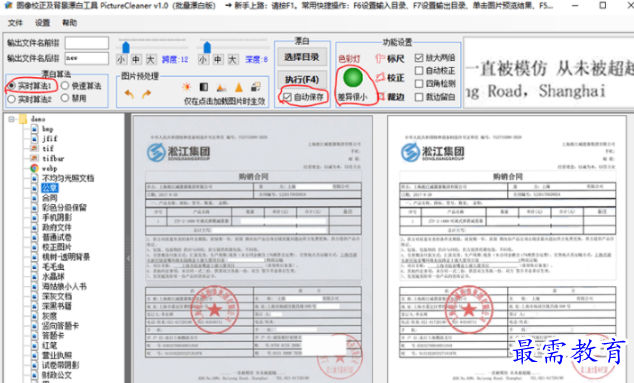Click the green color light indicator
This screenshot has height=383, width=634.
pos(353,77)
